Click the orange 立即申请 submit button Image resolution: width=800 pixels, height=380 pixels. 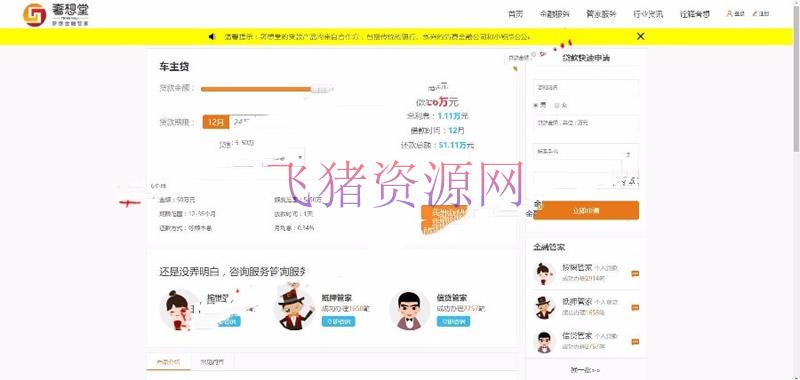click(x=586, y=210)
